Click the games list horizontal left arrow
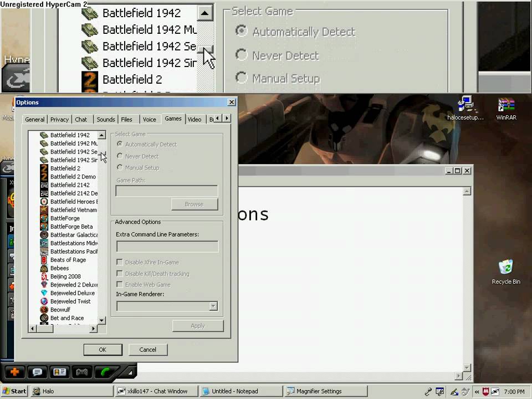This screenshot has height=399, width=532. 33,329
